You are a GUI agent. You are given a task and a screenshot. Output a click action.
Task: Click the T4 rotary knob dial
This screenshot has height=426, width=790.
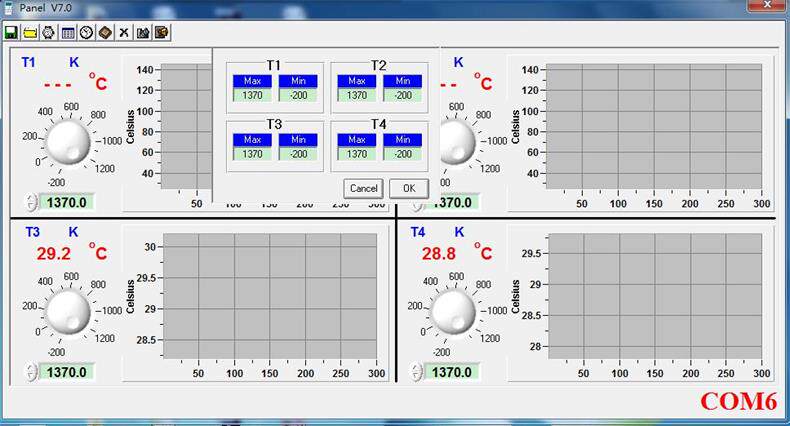[453, 312]
